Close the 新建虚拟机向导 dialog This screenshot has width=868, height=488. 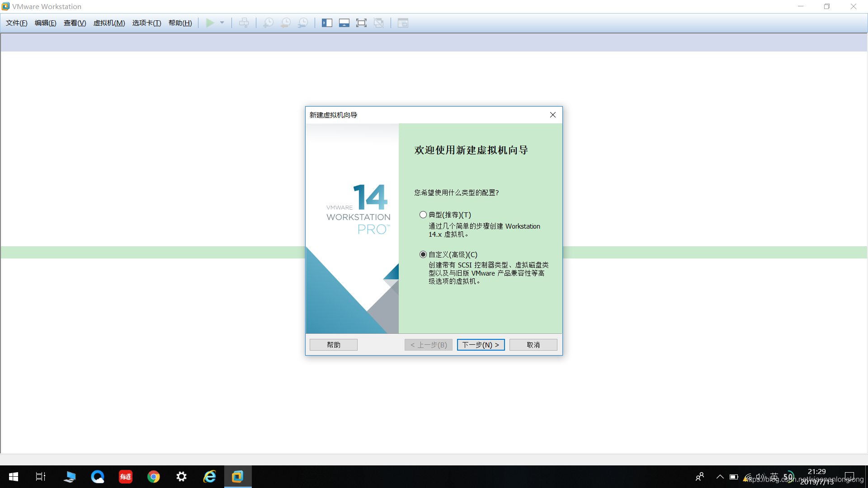coord(552,115)
